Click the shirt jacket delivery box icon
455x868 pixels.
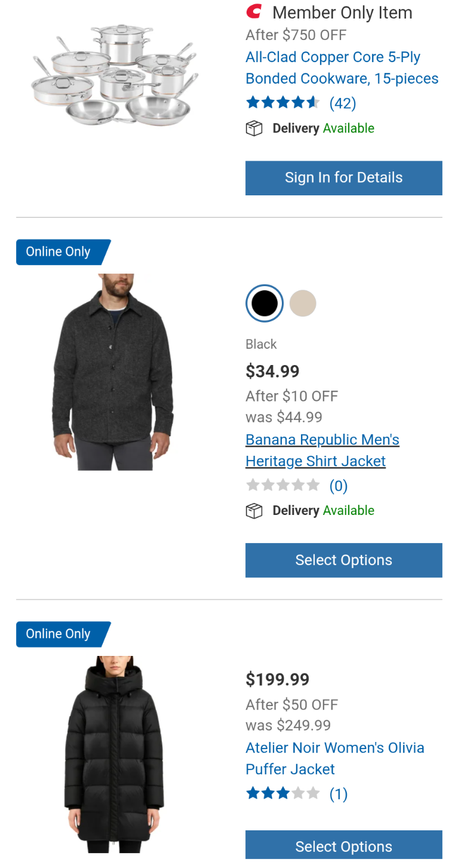254,511
